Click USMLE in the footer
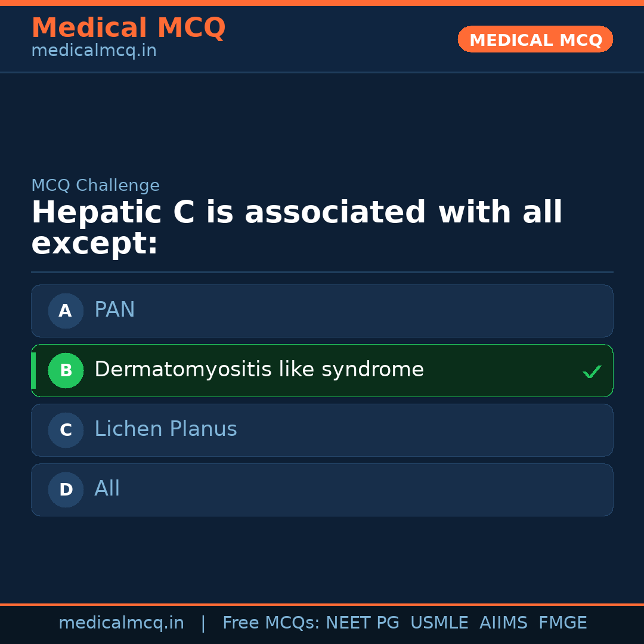Screen dimensions: 644x644 439,623
